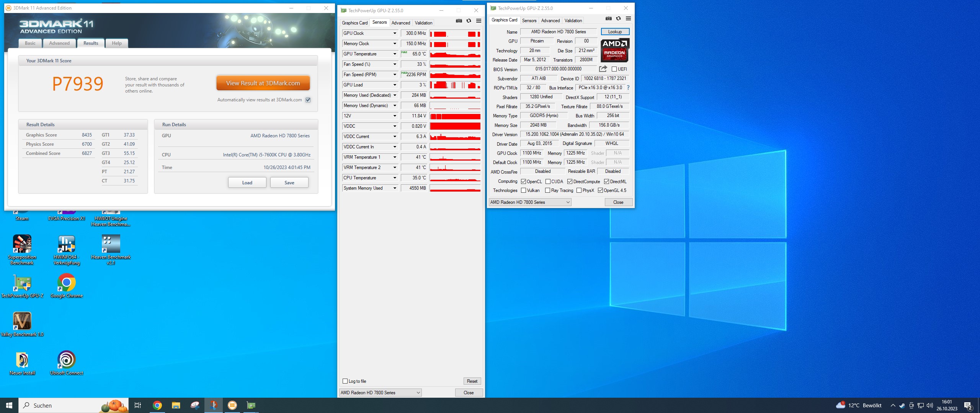Expand GPU dropdown at bottom of GPU-Z
The height and width of the screenshot is (413, 980).
[x=567, y=202]
